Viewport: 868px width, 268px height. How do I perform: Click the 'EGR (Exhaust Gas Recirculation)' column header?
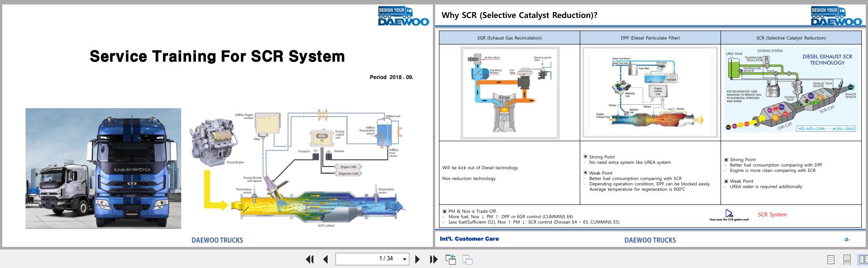point(509,38)
